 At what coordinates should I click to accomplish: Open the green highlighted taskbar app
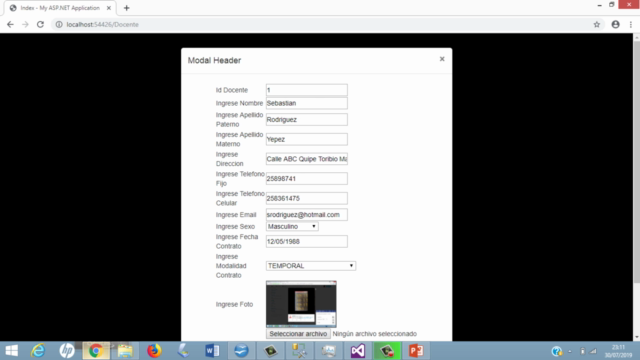[387, 351]
